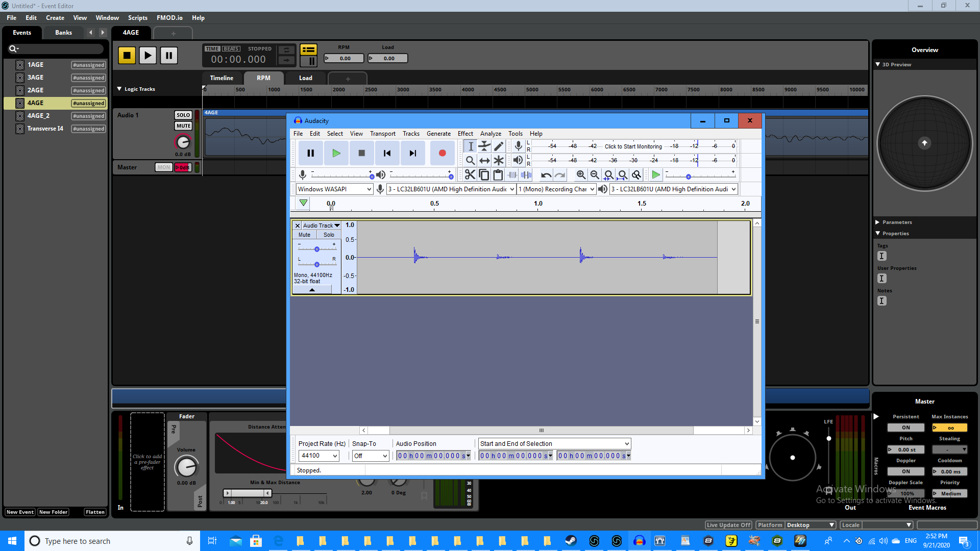Screen dimensions: 980x551
Task: Select the Audacity Selection (I-beam) tool
Action: pyautogui.click(x=470, y=146)
